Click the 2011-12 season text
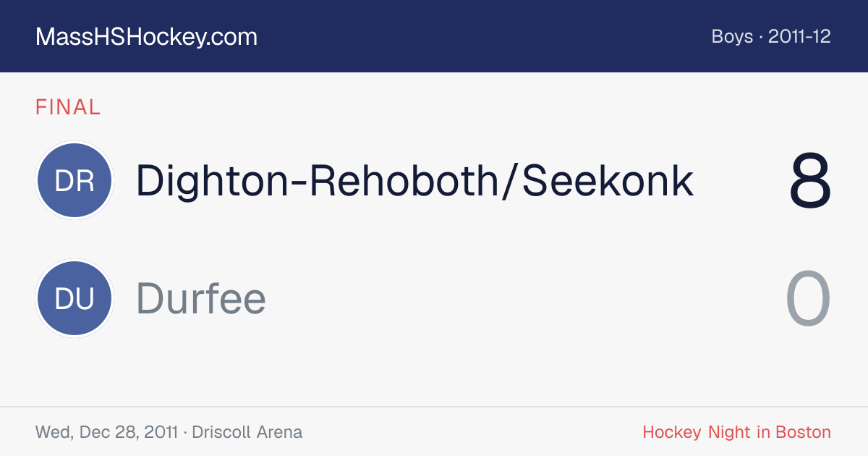The height and width of the screenshot is (456, 868). point(799,36)
